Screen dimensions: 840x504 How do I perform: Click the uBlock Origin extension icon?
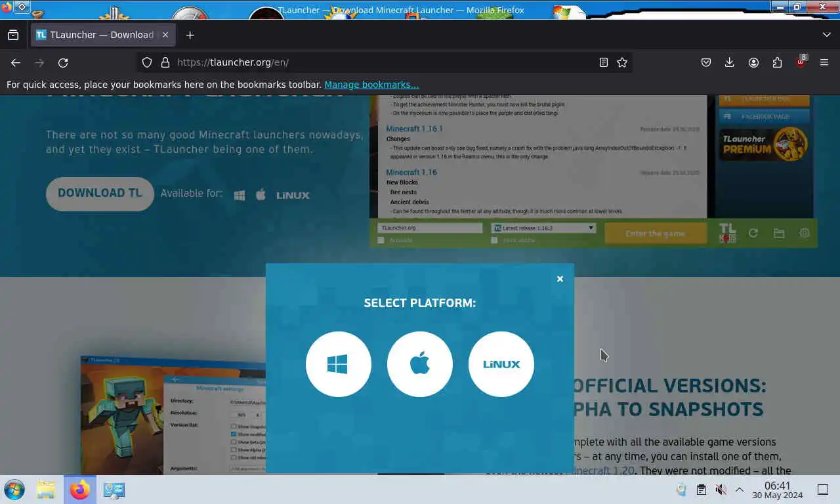[x=801, y=62]
